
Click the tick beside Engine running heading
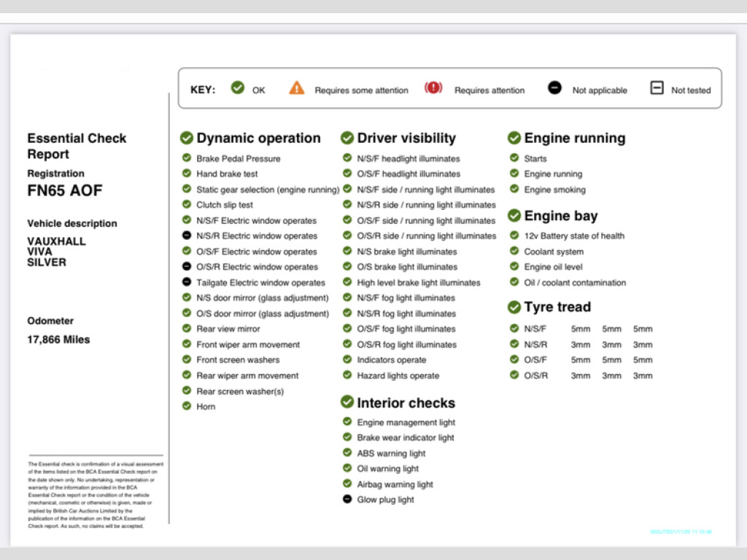(514, 139)
